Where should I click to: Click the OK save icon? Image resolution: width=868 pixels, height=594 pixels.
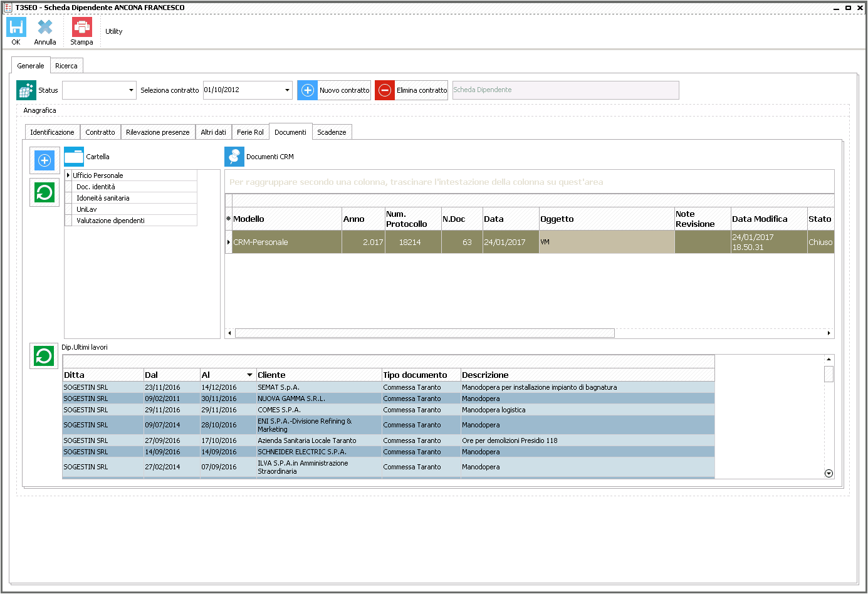point(16,27)
